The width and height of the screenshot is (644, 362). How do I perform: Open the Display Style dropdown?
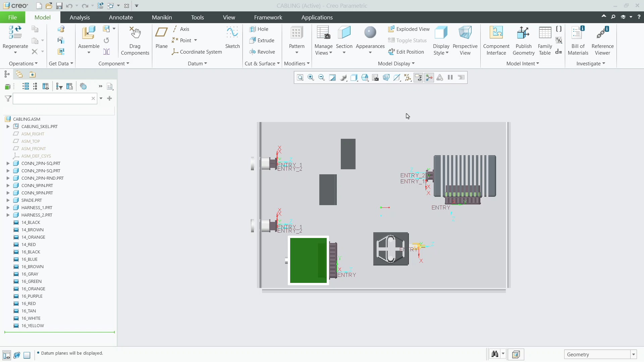(441, 50)
